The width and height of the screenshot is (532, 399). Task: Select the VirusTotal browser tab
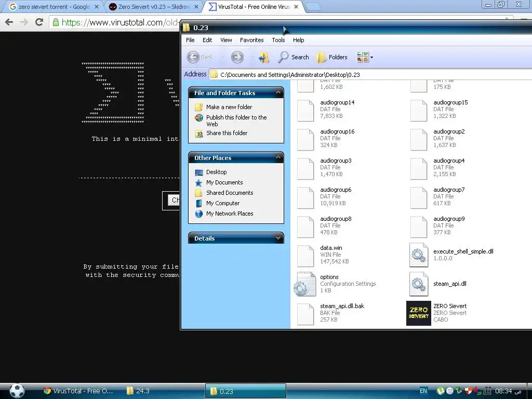[254, 7]
